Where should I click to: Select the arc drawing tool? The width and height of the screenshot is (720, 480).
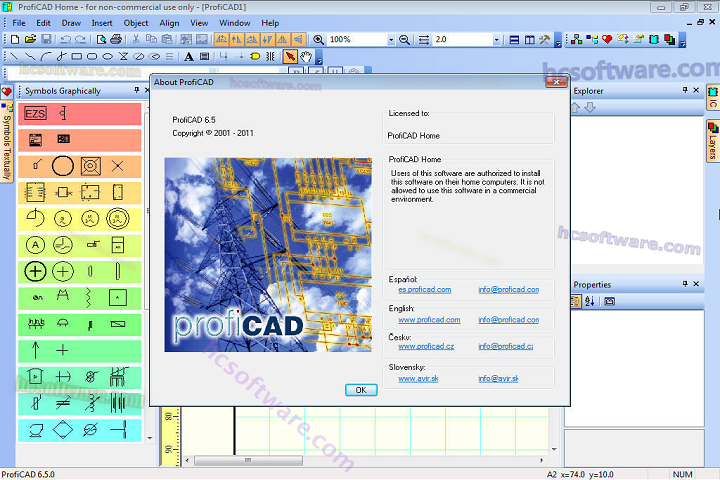[x=45, y=56]
